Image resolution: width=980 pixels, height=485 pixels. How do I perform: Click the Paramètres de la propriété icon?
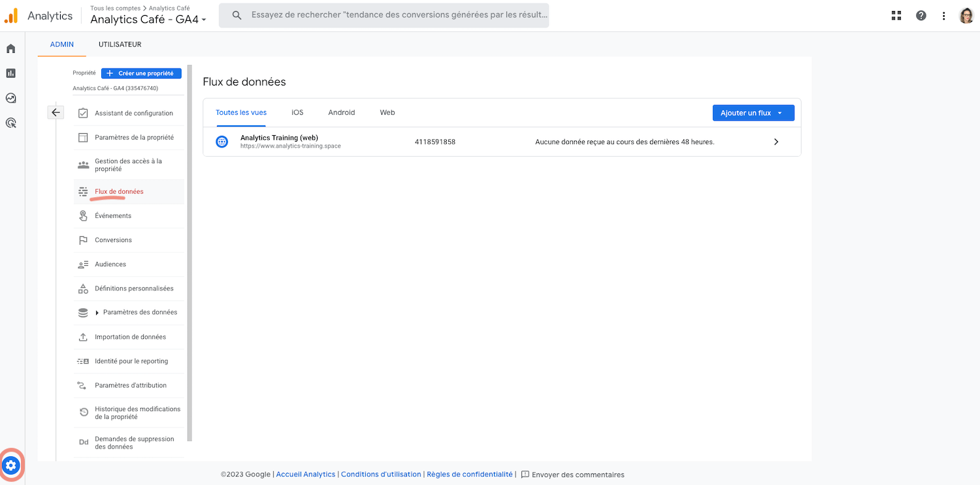click(x=83, y=137)
